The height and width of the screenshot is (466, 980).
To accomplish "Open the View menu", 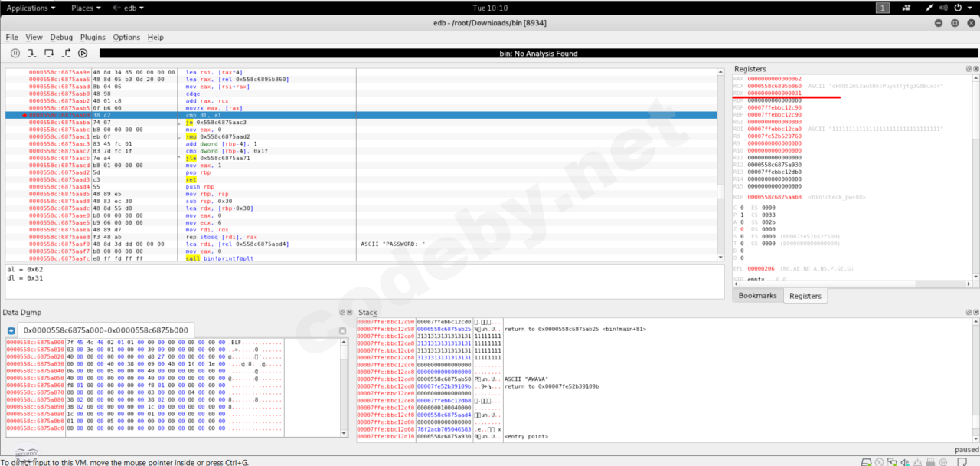I will pos(34,37).
